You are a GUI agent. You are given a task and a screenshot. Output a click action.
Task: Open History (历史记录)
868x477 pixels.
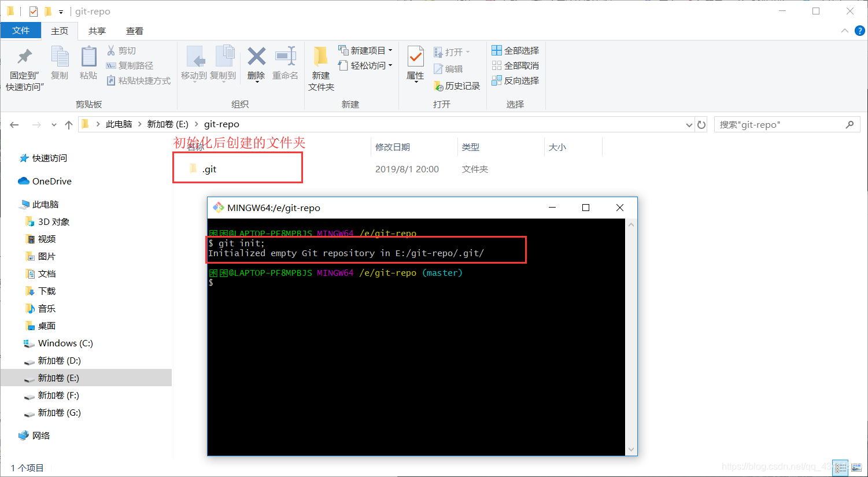(457, 86)
